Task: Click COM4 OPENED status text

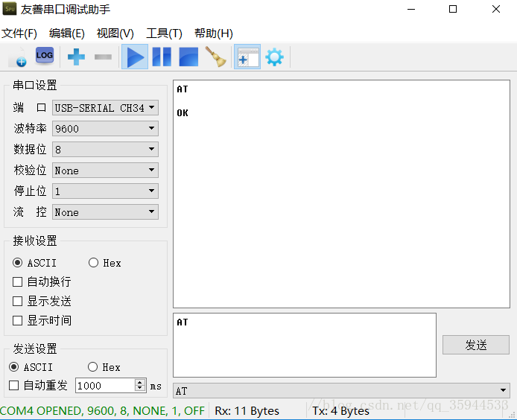Action: tap(102, 411)
